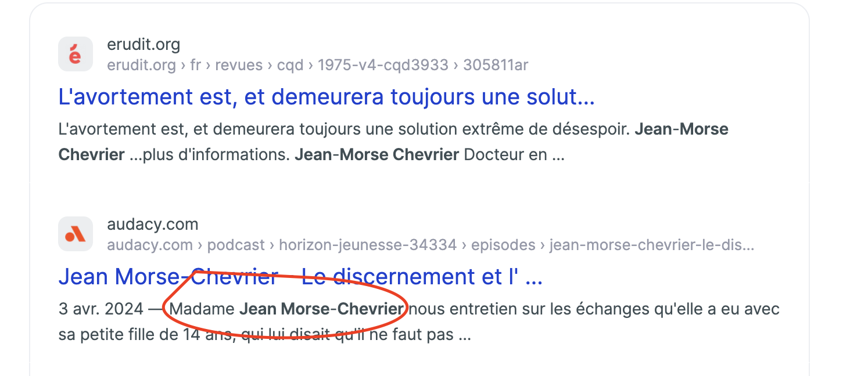
Task: Click the "horizon-jeunesse-34334" breadcrumb segment
Action: click(x=368, y=245)
